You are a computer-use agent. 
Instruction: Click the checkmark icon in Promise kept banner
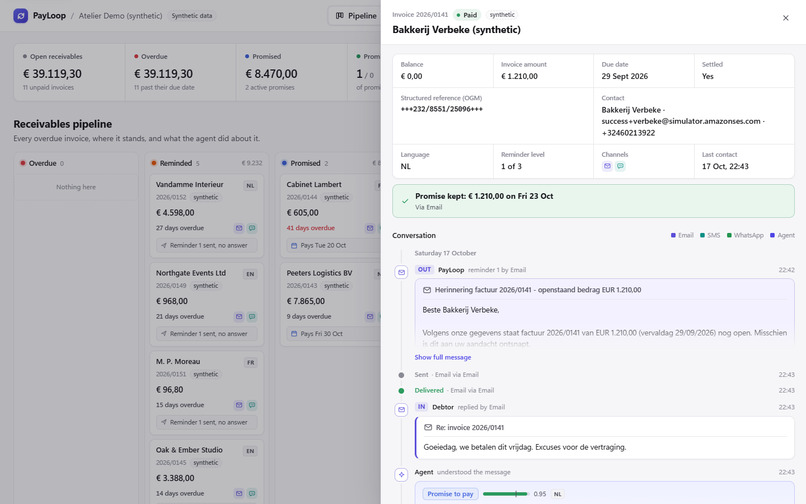click(x=405, y=201)
